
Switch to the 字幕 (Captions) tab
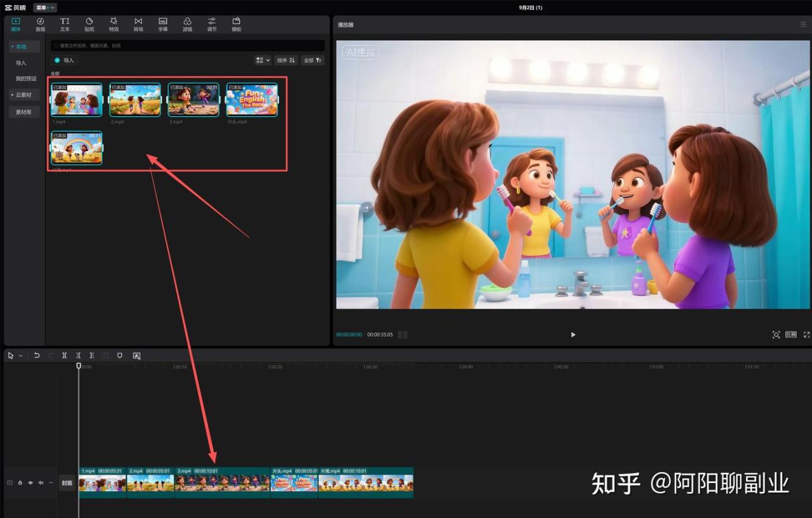coord(163,24)
